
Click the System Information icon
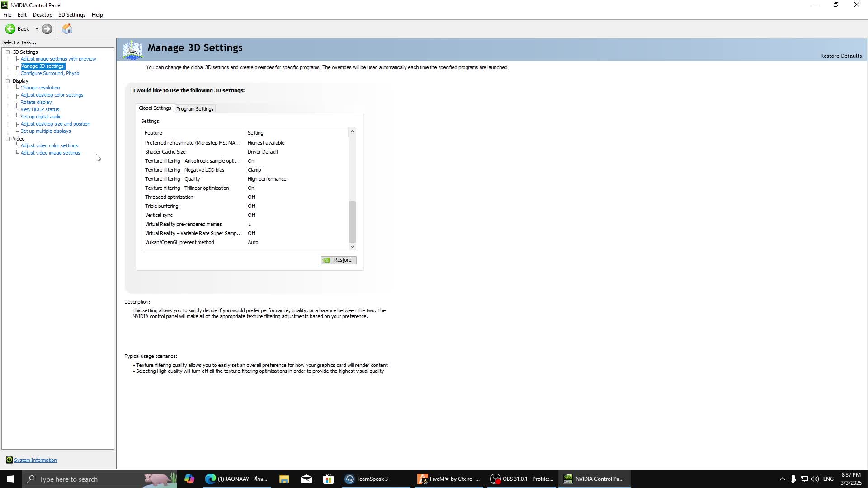(9, 460)
